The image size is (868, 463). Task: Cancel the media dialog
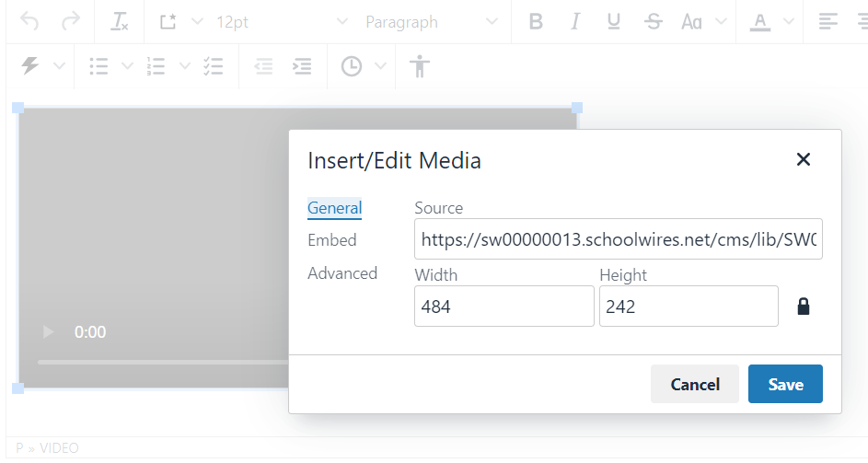tap(695, 384)
